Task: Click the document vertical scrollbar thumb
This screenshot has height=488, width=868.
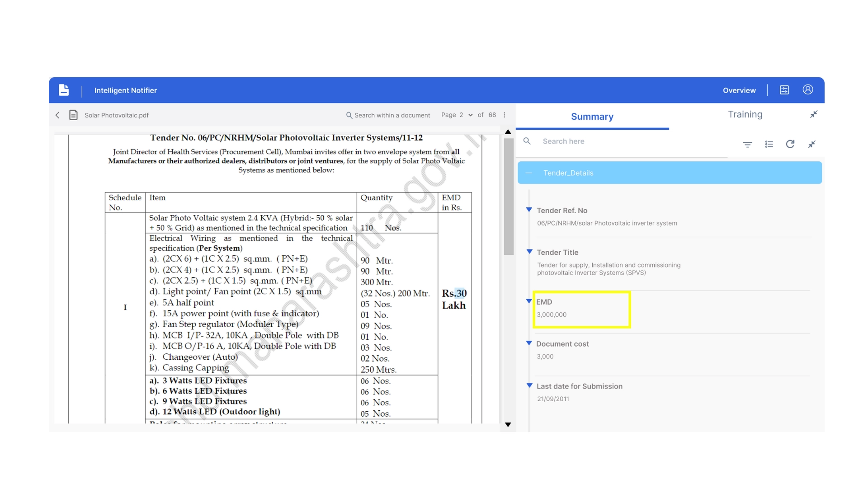Action: tap(509, 197)
